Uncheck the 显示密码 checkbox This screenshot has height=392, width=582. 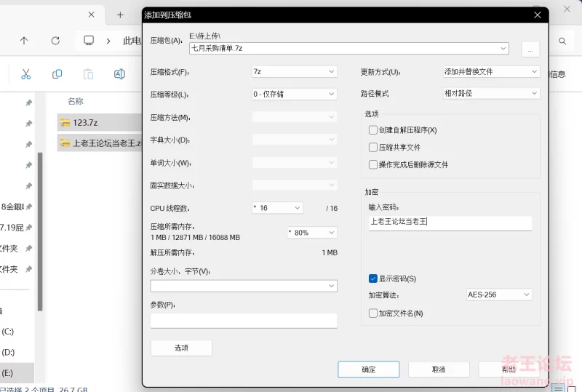pyautogui.click(x=373, y=279)
